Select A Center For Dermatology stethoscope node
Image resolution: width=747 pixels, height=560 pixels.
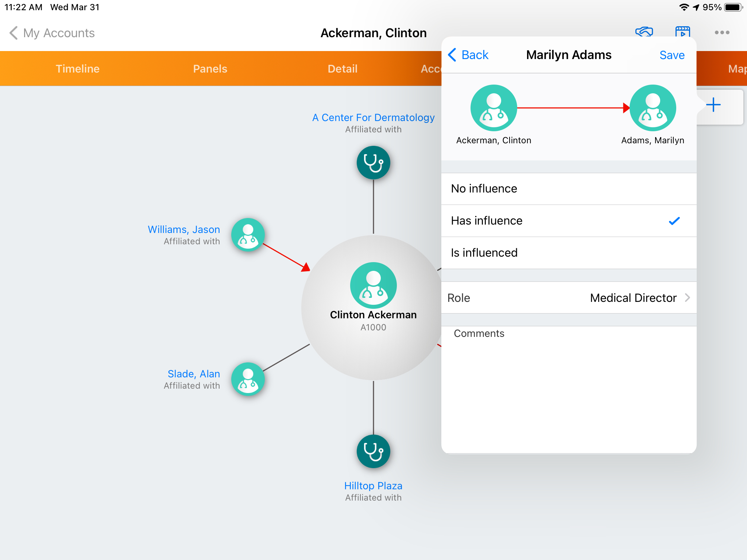(x=373, y=163)
